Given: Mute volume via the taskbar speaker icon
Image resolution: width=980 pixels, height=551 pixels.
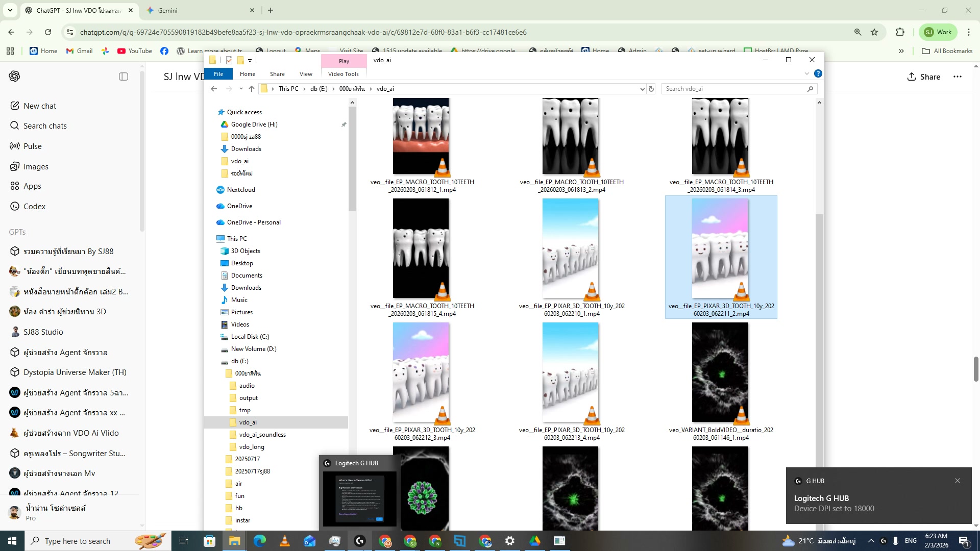Looking at the screenshot, I should [x=895, y=541].
